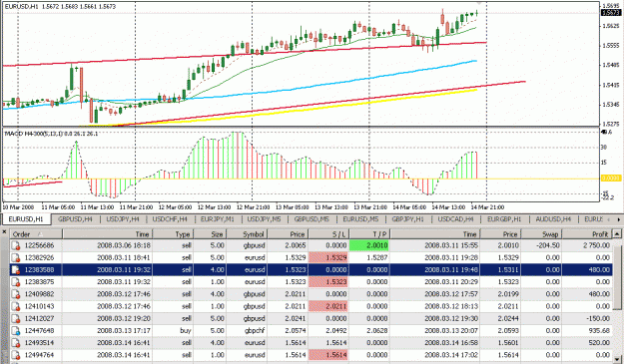Switch to the GBPUSD,H4 chart tab
The image size is (624, 364).
coord(75,219)
